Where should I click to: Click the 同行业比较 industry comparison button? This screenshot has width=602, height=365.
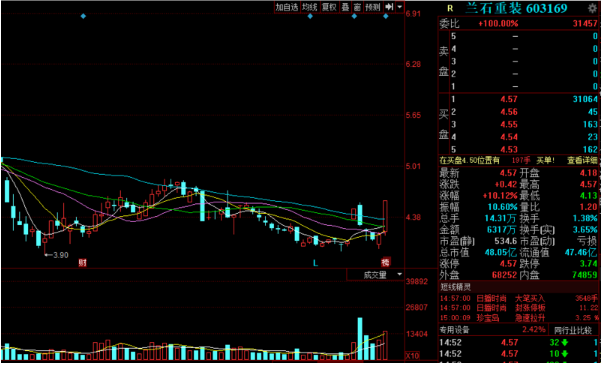click(x=574, y=330)
